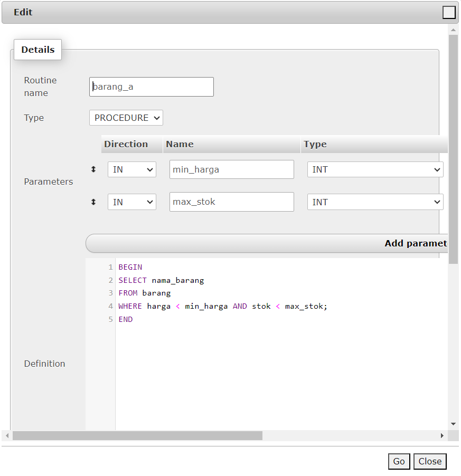Click line number 1 in the editor gutter

(110, 267)
